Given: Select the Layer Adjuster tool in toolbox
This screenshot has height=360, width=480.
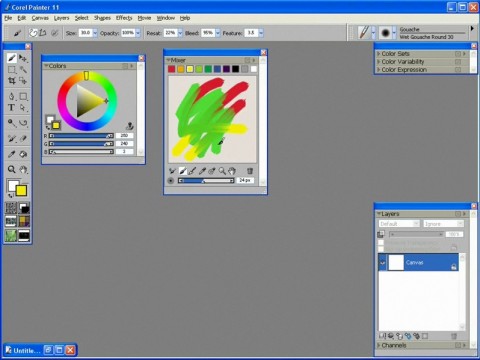Looking at the screenshot, I should pyautogui.click(x=23, y=58).
